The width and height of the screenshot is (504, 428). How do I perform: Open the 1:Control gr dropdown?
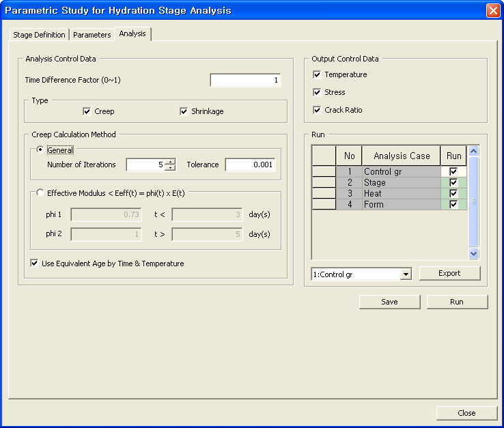(406, 274)
